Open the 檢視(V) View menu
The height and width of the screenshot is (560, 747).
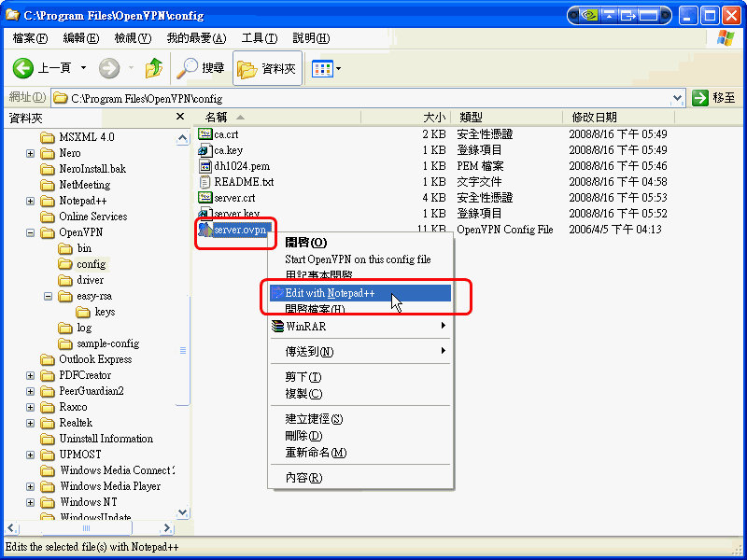133,38
